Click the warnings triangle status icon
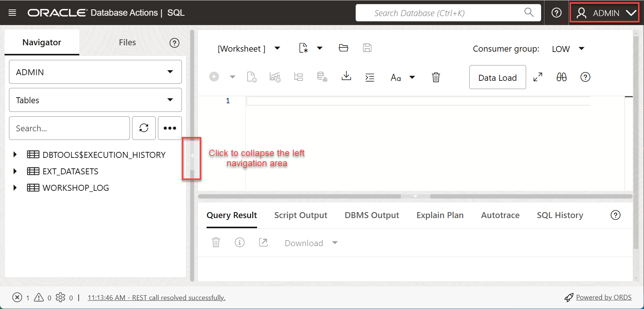The height and width of the screenshot is (309, 644). click(39, 297)
